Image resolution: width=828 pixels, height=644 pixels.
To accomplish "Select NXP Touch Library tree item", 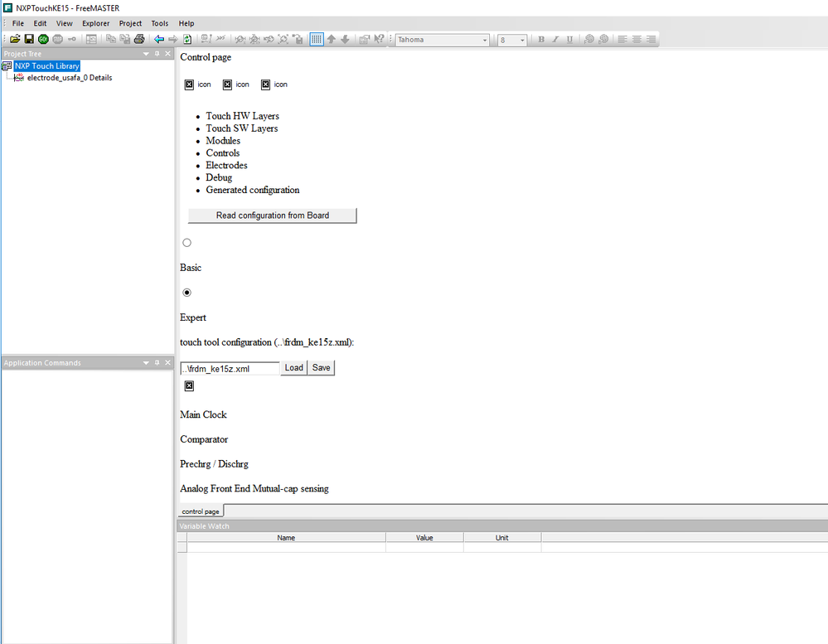I will 47,66.
